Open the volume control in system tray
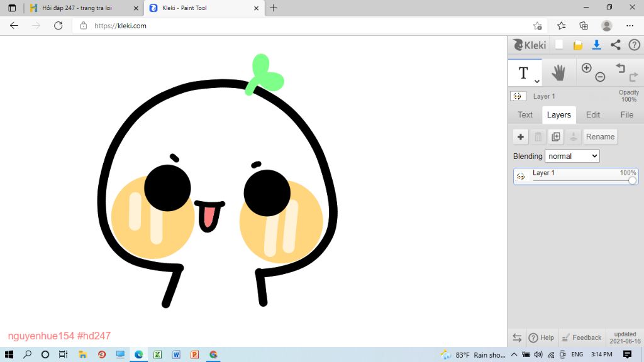The height and width of the screenshot is (362, 644). pyautogui.click(x=538, y=354)
